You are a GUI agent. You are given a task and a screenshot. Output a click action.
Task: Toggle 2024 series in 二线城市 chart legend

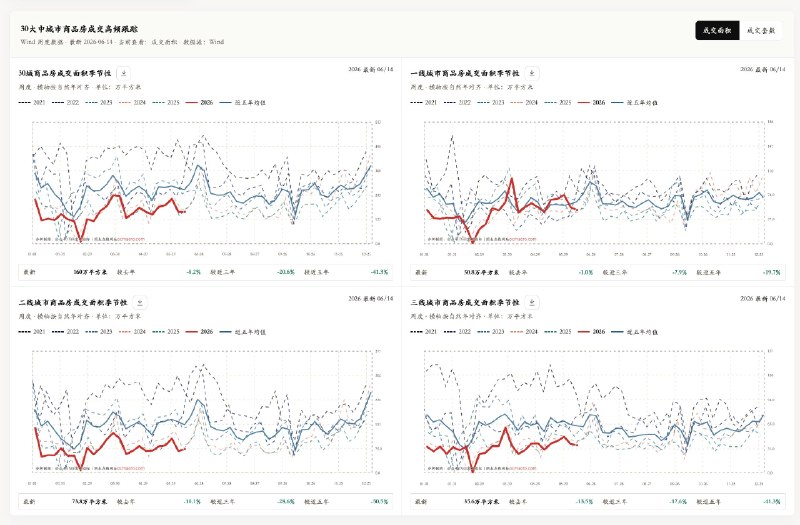pos(133,332)
